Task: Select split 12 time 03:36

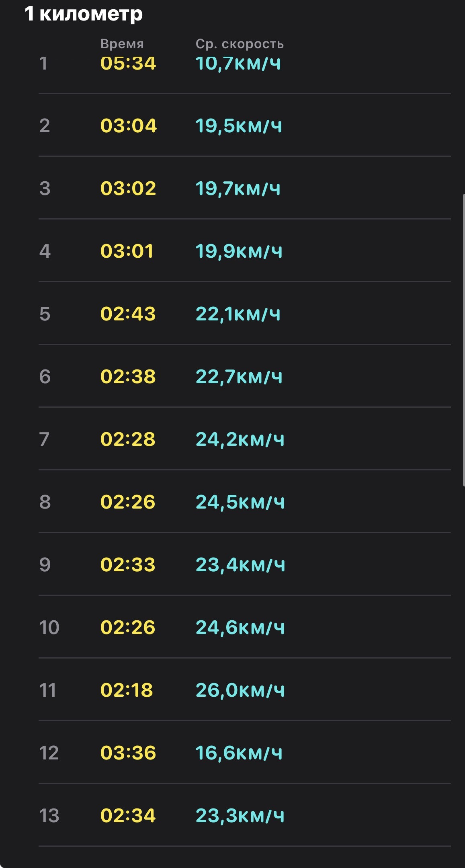Action: click(x=128, y=753)
